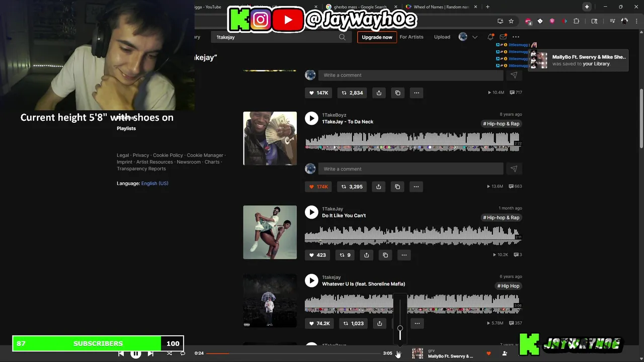Open a new browser tab
644x362 pixels.
(488, 7)
